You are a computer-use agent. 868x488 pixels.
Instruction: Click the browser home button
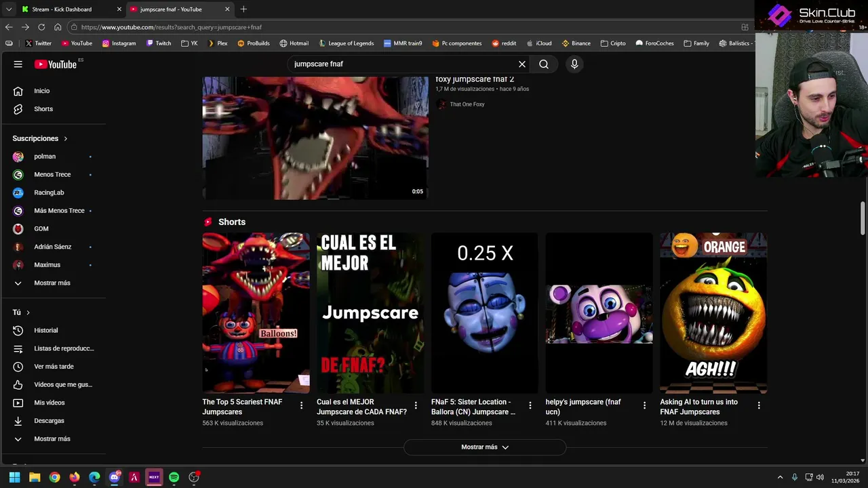pos(58,27)
